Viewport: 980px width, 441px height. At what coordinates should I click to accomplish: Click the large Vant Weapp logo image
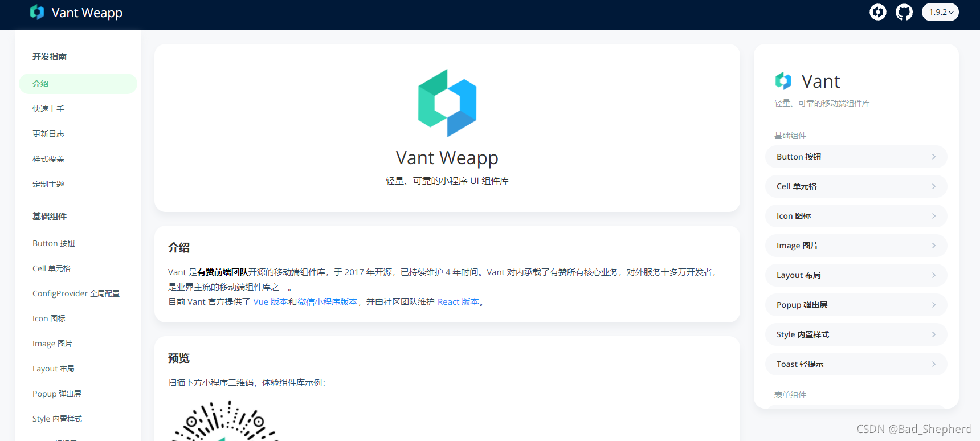click(447, 103)
